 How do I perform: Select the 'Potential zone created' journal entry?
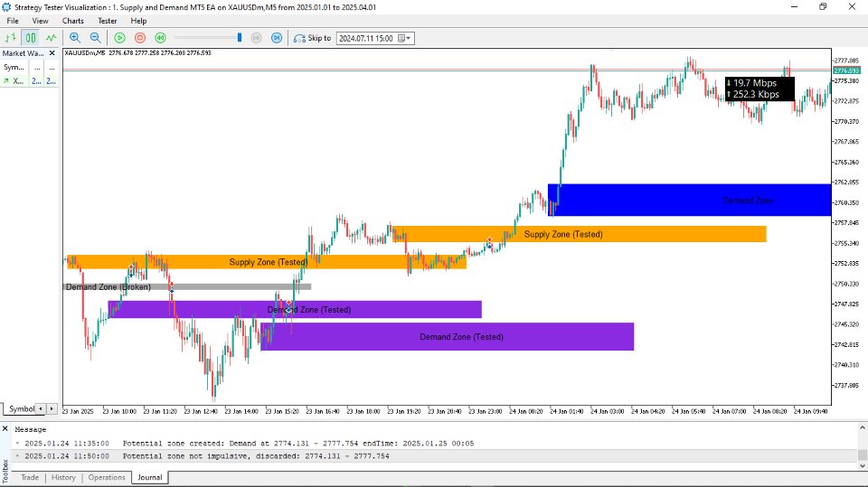[435, 444]
